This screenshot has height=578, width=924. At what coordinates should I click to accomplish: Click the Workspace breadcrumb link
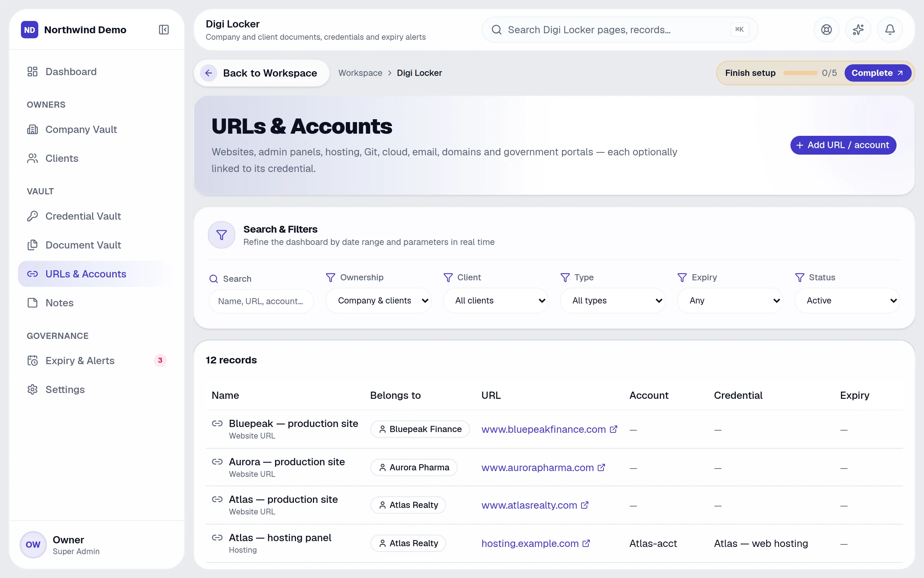[x=360, y=73]
